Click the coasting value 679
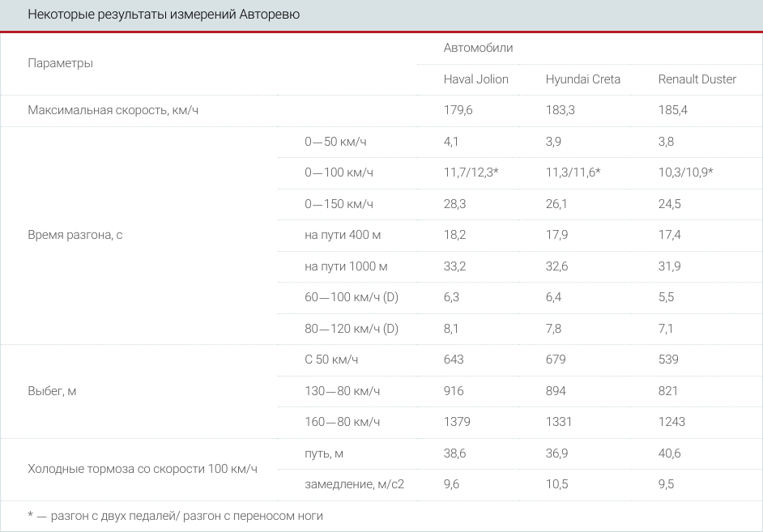 coord(555,360)
